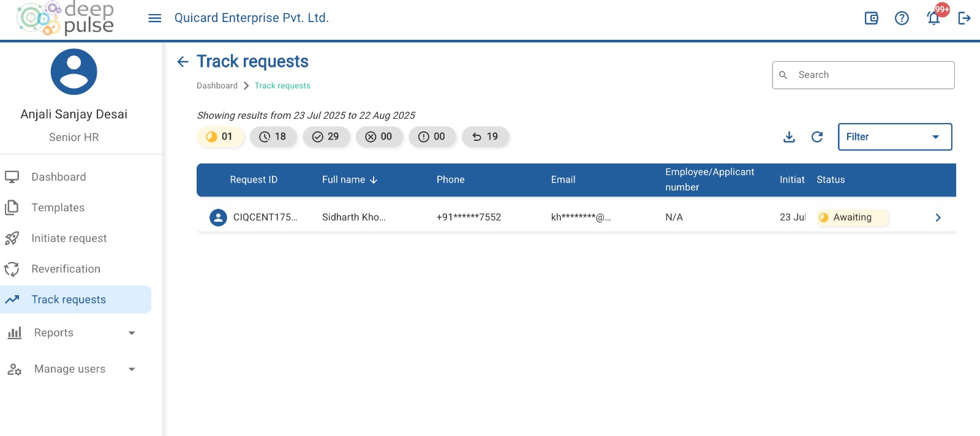
Task: Open Templates in the sidebar
Action: 75,208
